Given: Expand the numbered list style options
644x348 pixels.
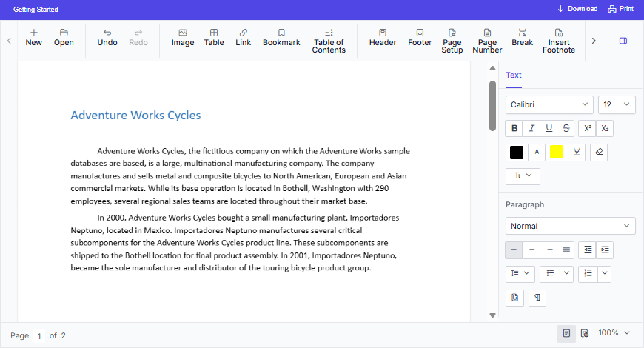Looking at the screenshot, I should pos(605,274).
